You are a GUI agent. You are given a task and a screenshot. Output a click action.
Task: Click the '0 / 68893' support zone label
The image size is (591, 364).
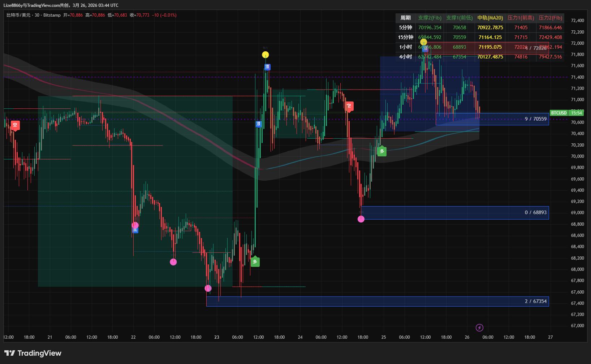coord(535,212)
